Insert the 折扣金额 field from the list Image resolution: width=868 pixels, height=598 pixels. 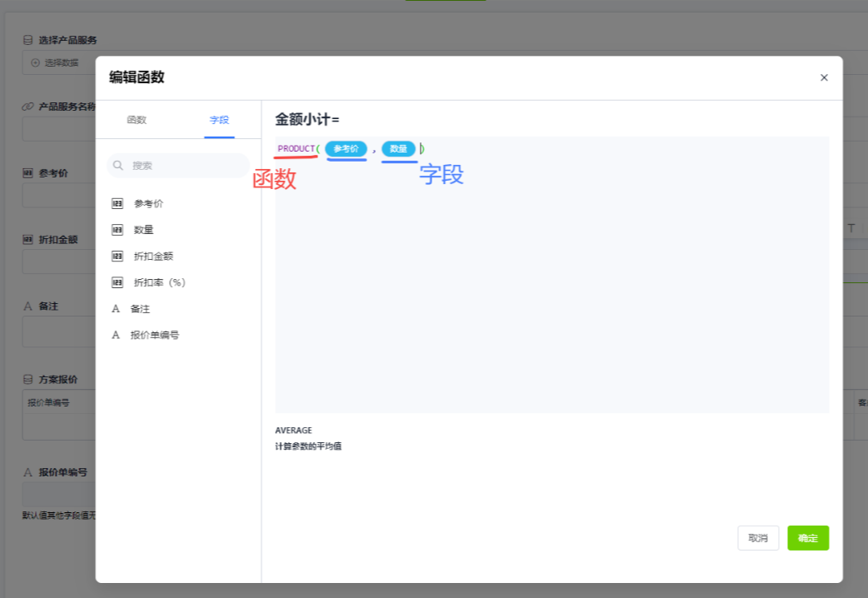tap(153, 257)
